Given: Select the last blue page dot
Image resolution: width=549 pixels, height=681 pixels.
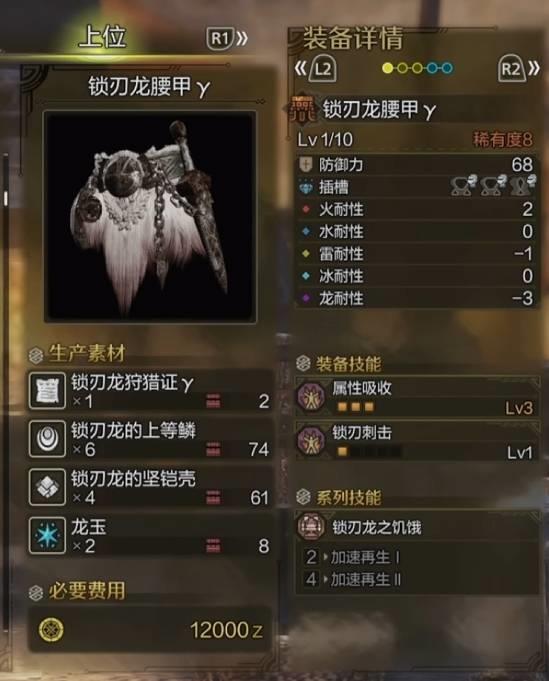Looking at the screenshot, I should [447, 68].
